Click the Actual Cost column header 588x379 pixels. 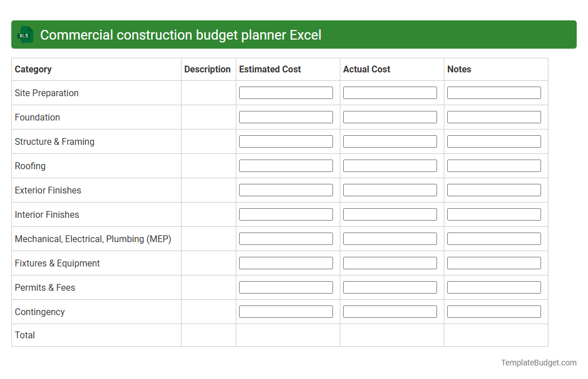366,69
